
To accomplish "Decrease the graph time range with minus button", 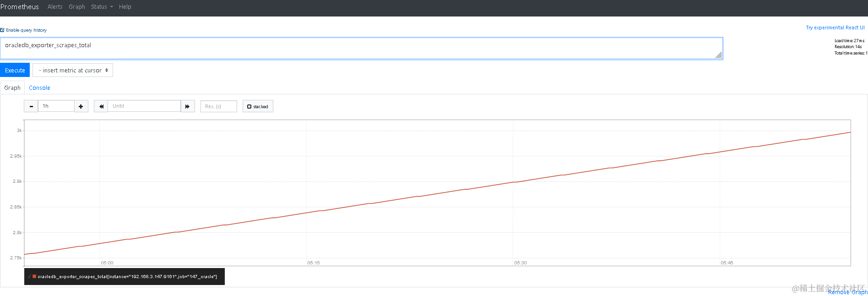I will coord(31,106).
